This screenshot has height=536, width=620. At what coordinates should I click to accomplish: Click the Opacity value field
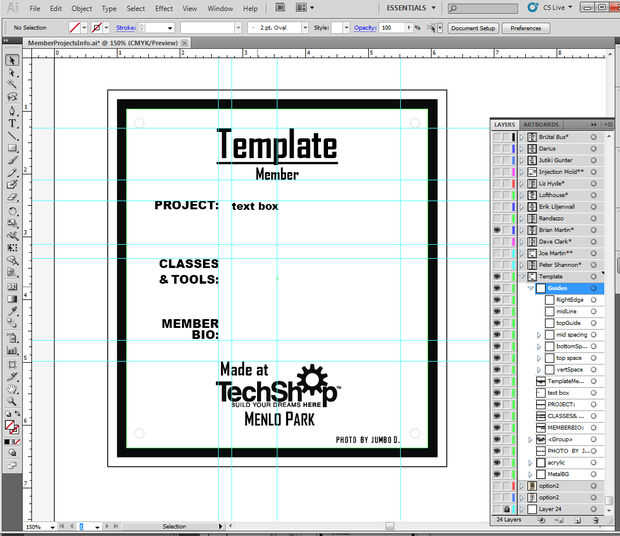click(393, 28)
